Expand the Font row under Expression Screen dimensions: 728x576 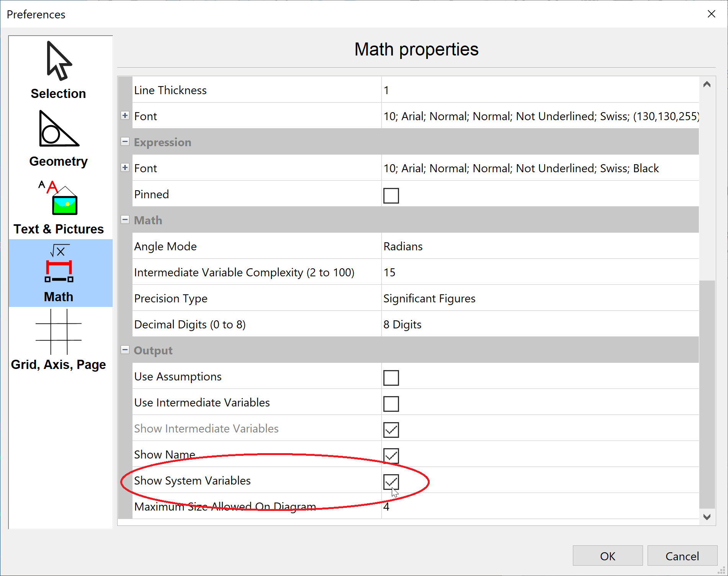(125, 168)
